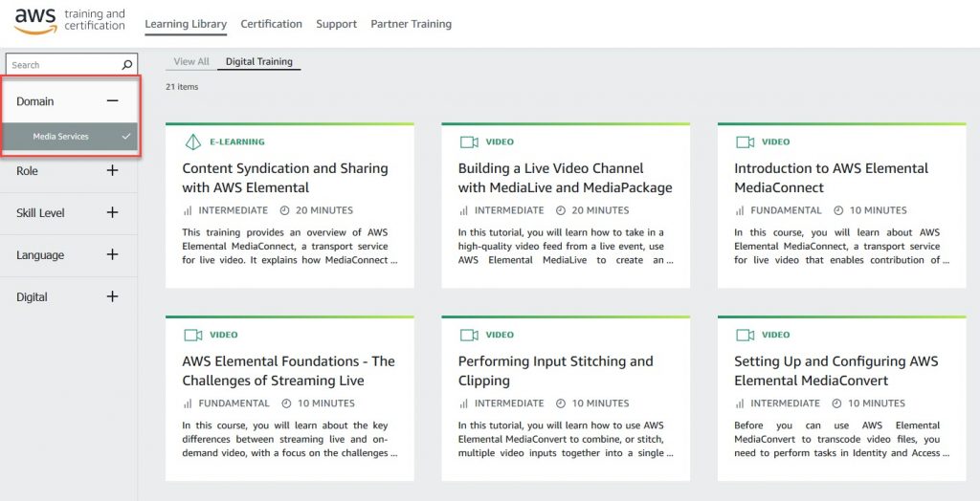
Task: Click clock icon on AWS Elemental Foundations card
Action: (x=287, y=403)
